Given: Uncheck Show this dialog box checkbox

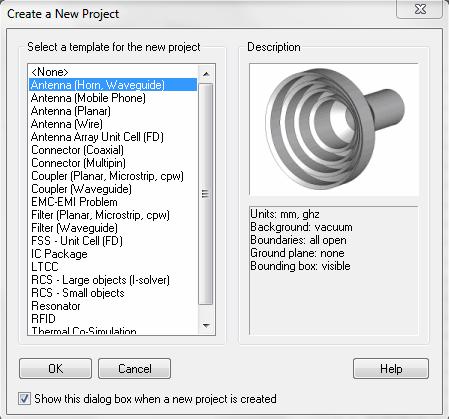Looking at the screenshot, I should pyautogui.click(x=24, y=399).
